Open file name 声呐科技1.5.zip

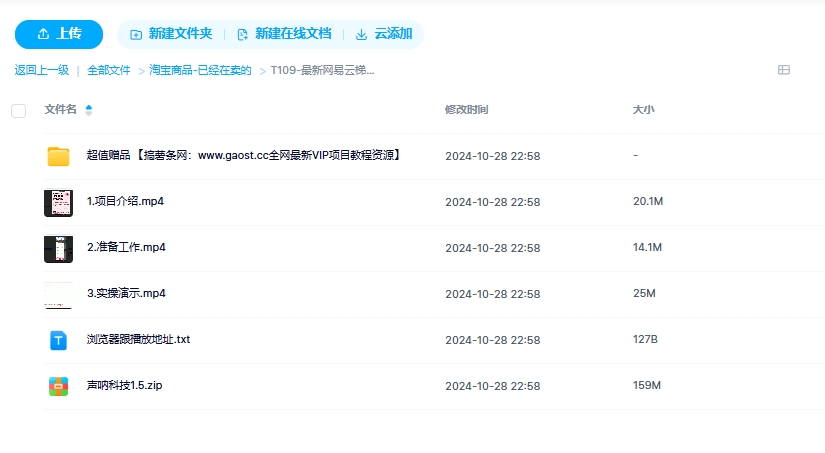[124, 386]
